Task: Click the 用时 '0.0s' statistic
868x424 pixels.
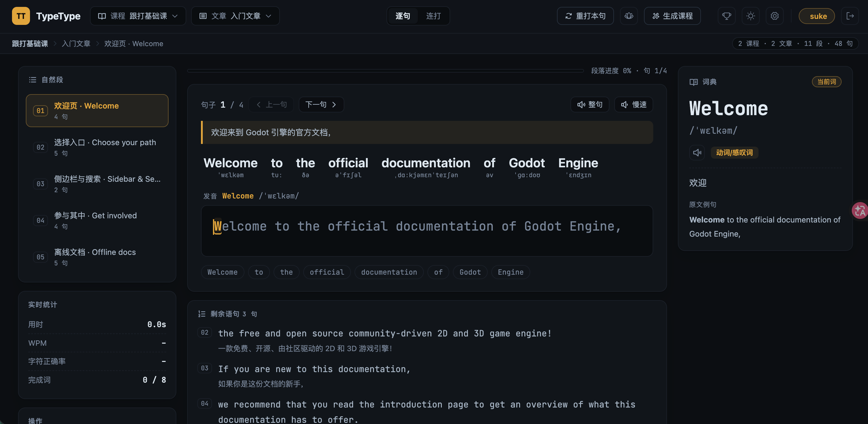Action: coord(97,324)
